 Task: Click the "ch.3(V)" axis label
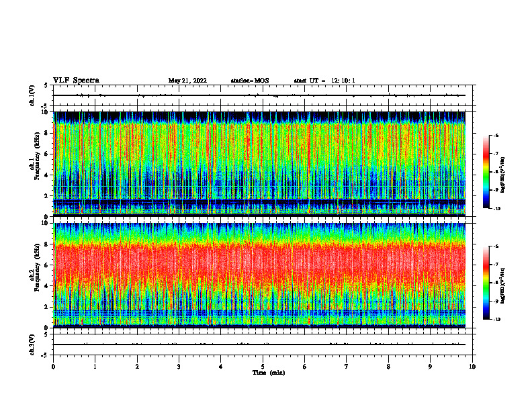pos(32,345)
